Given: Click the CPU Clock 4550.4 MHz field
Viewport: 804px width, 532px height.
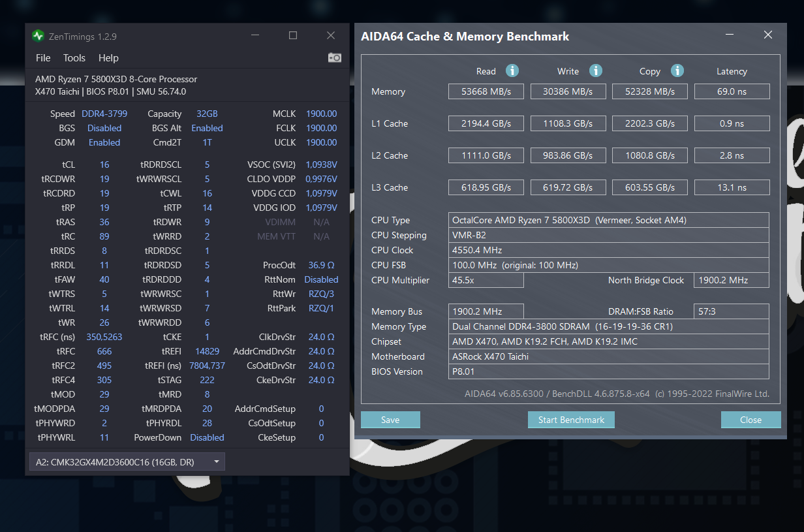Looking at the screenshot, I should click(x=609, y=250).
